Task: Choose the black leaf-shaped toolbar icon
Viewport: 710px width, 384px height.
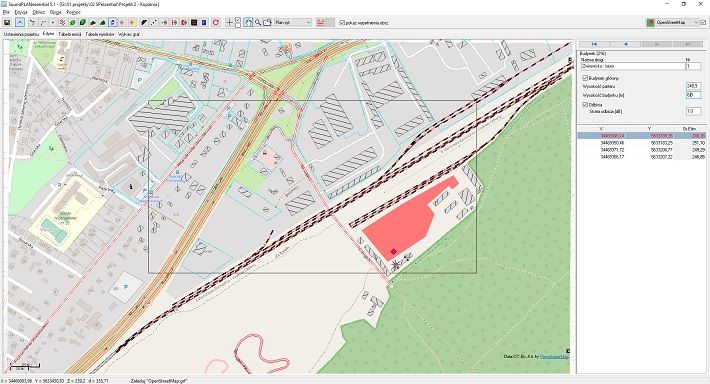Action: pos(144,22)
